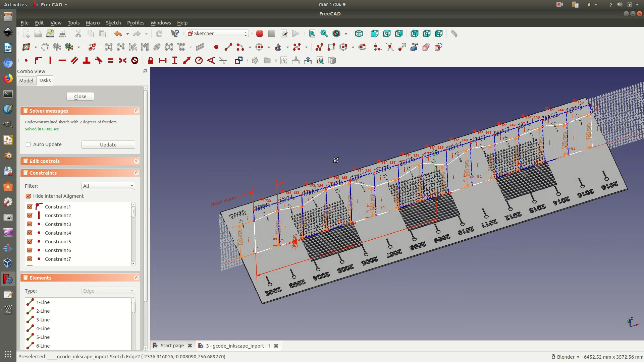Click the Update solver button
The width and height of the screenshot is (644, 362).
click(x=108, y=145)
